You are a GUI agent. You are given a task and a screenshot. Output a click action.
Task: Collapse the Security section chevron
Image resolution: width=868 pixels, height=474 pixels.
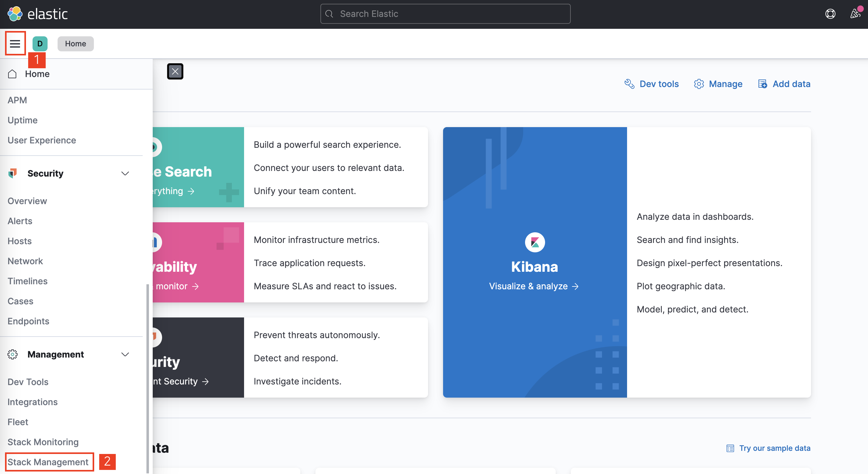pos(125,173)
